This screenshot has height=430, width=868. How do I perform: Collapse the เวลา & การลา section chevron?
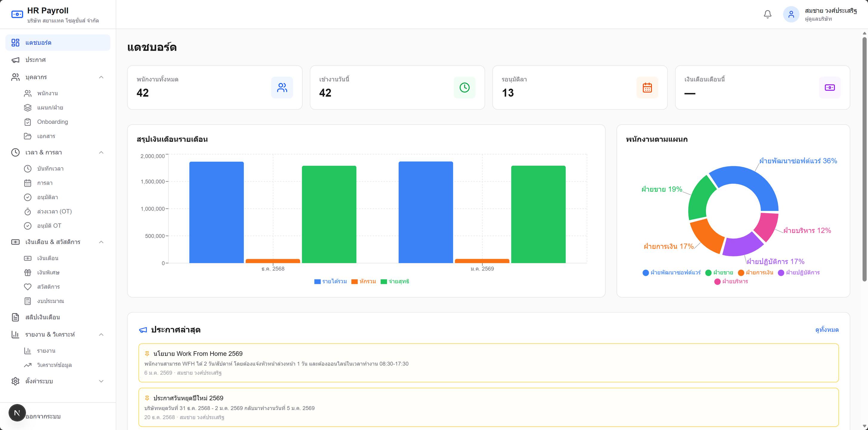[101, 153]
